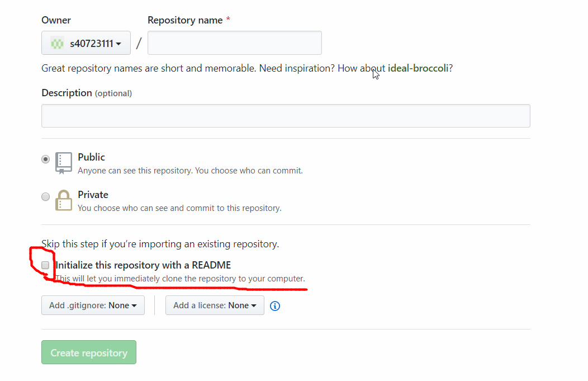Viewport: 588px width, 381px height.
Task: Click the Owner dropdown caret arrow
Action: (118, 44)
